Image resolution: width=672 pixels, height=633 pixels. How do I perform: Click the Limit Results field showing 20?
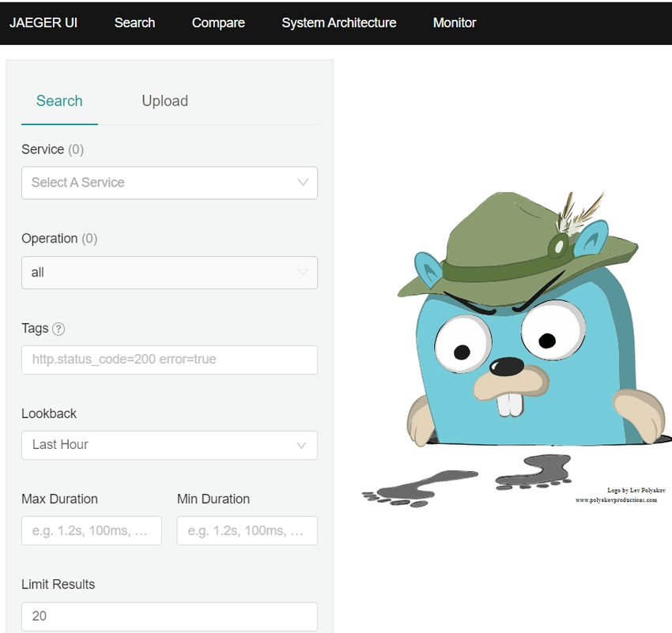click(x=169, y=616)
